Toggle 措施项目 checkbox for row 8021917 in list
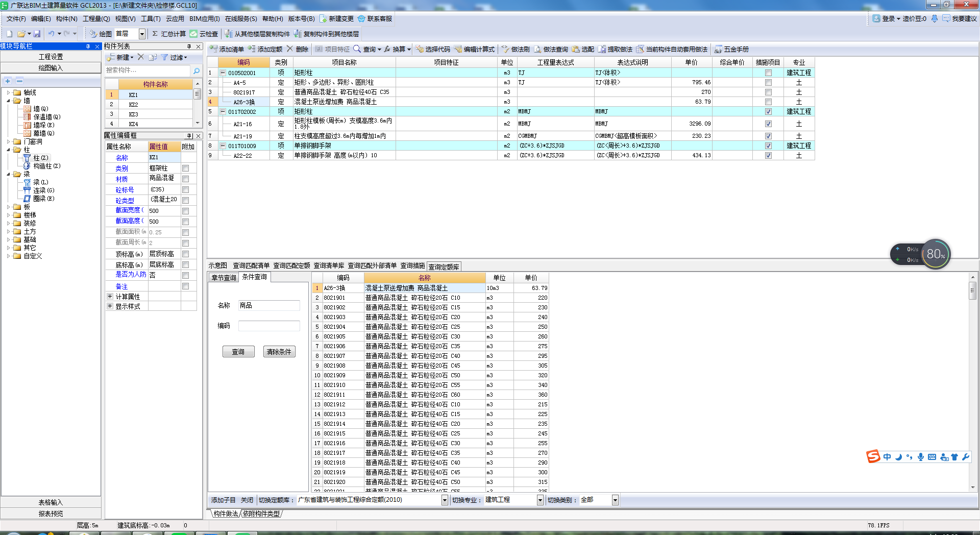This screenshot has width=980, height=535. click(x=768, y=92)
